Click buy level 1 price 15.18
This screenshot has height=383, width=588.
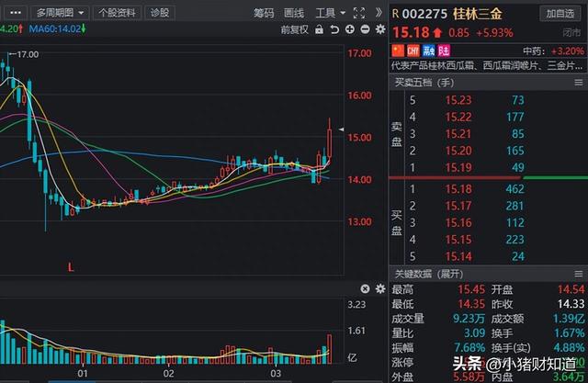click(458, 189)
